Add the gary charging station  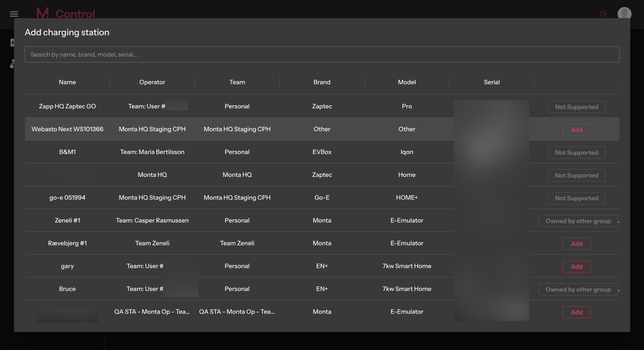[576, 267]
